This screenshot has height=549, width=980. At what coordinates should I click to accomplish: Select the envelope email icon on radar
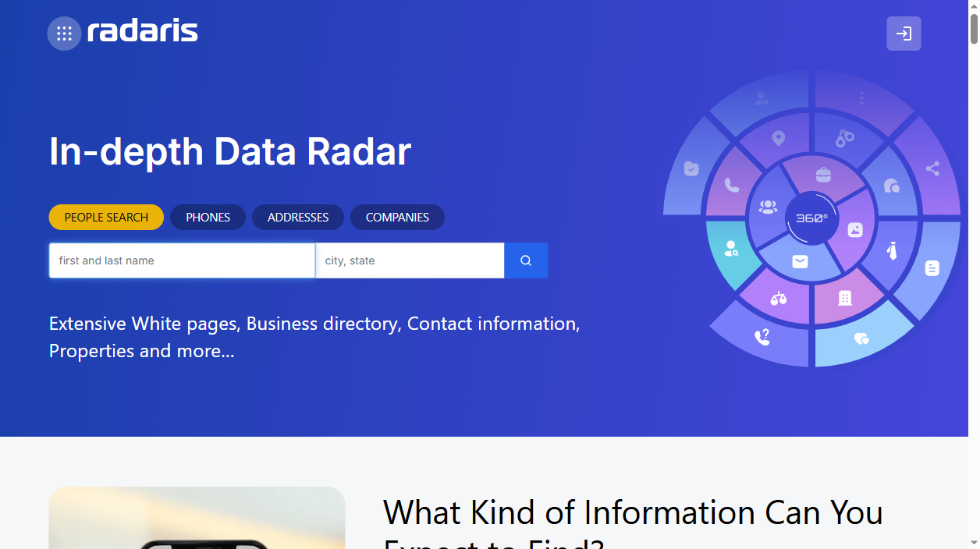(x=800, y=262)
